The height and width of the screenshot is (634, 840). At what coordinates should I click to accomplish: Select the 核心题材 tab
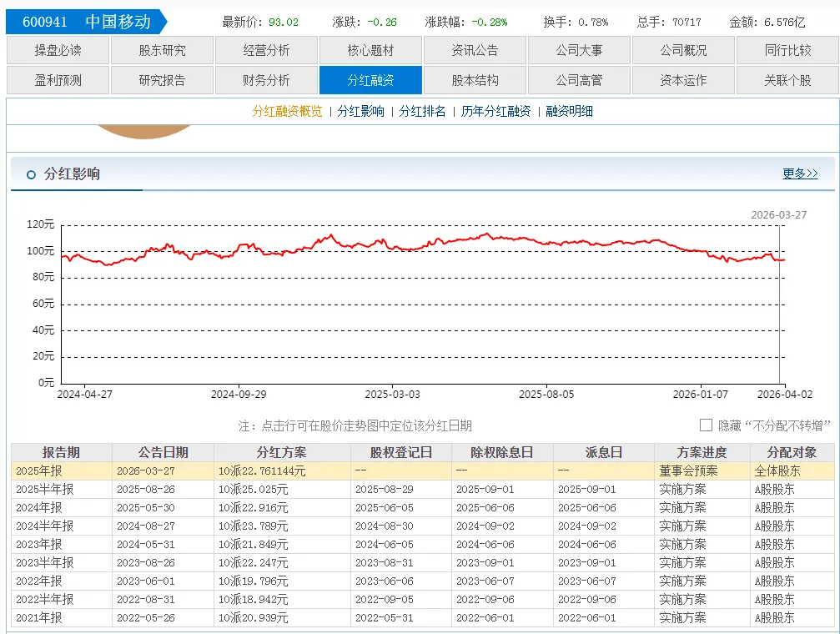click(x=370, y=50)
